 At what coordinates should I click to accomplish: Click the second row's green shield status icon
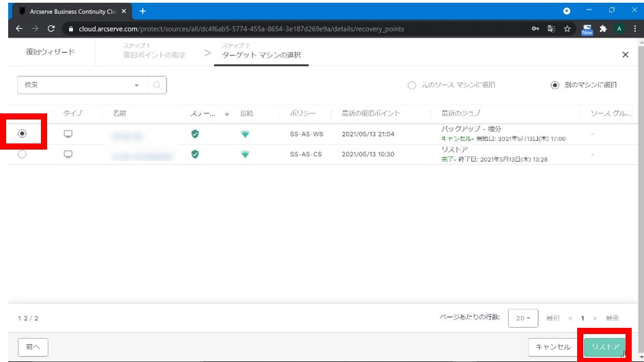tap(195, 155)
